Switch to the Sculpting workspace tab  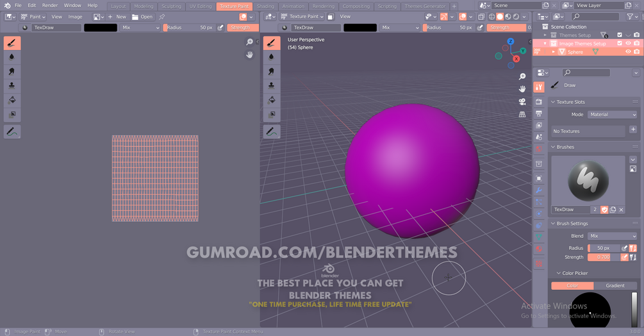[x=171, y=6]
